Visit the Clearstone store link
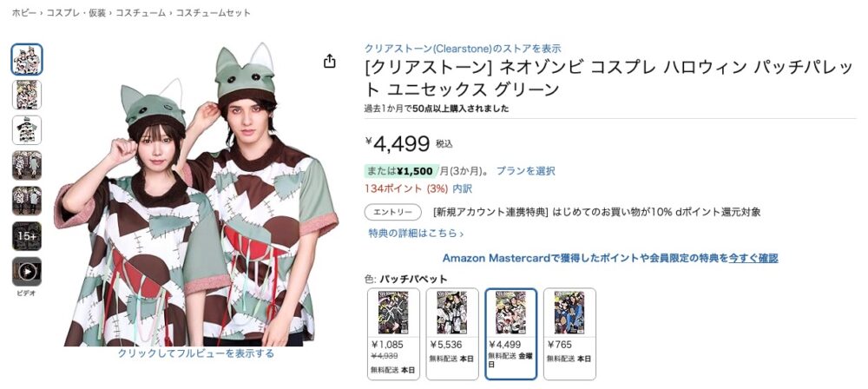This screenshot has width=868, height=389. tap(463, 49)
